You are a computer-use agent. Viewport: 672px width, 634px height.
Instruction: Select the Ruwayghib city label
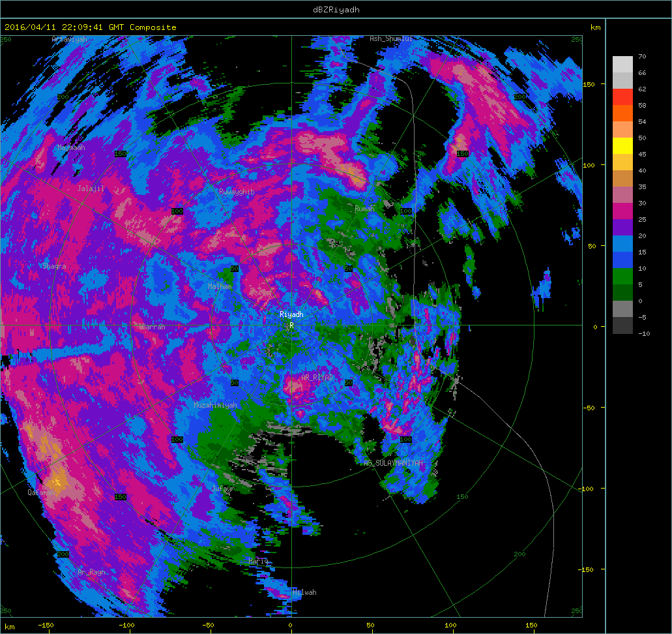(237, 192)
